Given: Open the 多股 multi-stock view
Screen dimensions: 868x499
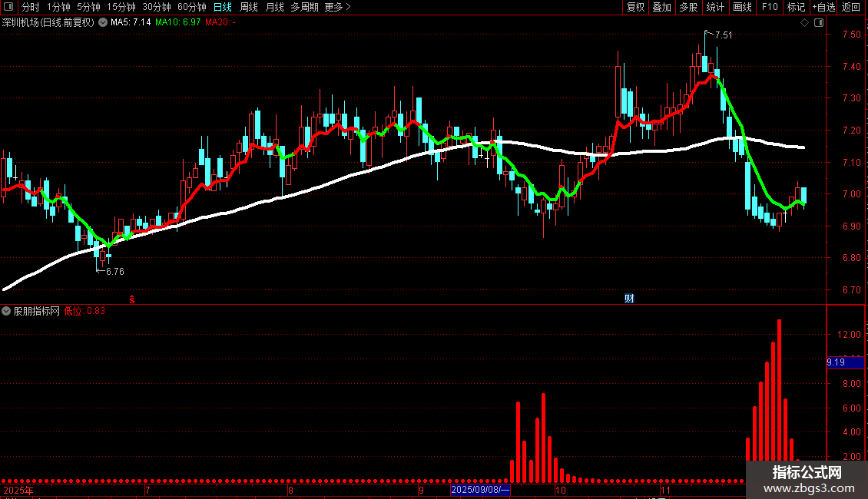Looking at the screenshot, I should [x=688, y=7].
